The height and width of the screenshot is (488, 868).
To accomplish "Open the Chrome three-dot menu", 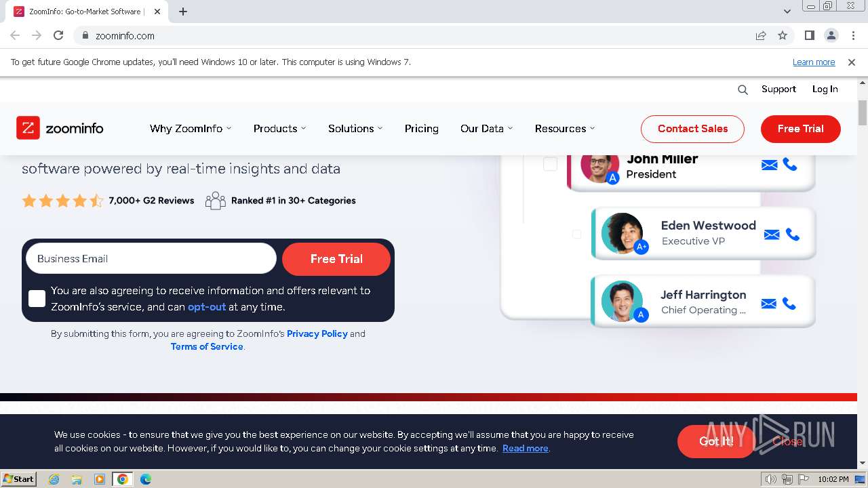I will 852,35.
